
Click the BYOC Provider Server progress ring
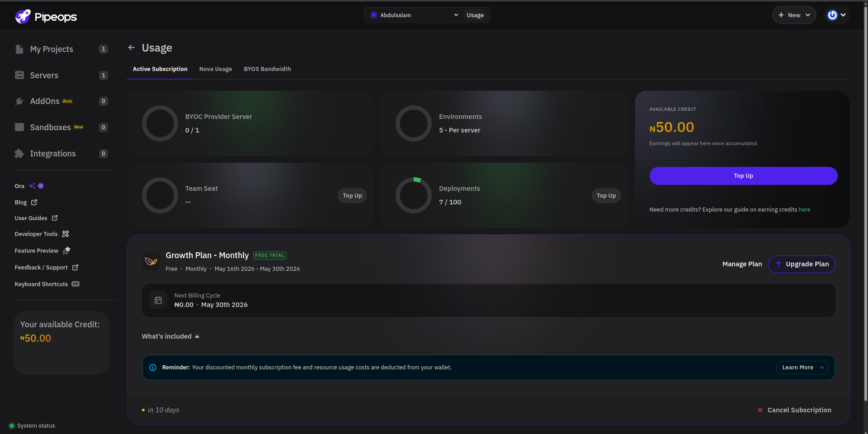click(x=160, y=123)
